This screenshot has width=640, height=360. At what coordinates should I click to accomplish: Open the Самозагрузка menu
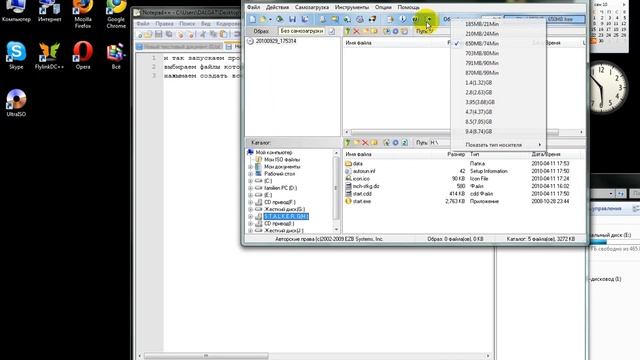click(x=312, y=7)
